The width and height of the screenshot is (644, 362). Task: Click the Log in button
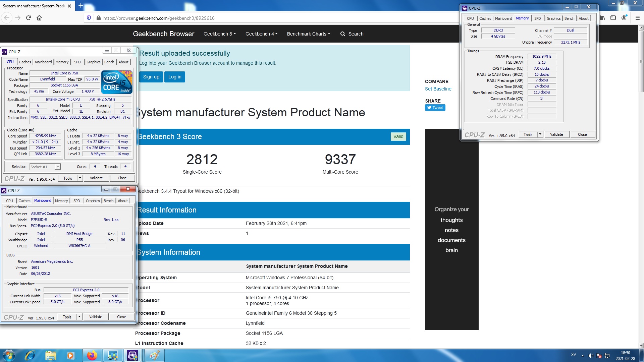pyautogui.click(x=175, y=77)
